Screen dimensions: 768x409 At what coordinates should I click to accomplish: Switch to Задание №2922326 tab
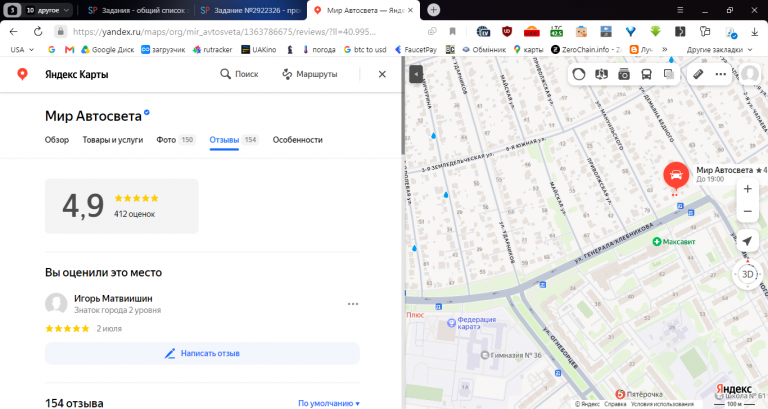click(250, 10)
